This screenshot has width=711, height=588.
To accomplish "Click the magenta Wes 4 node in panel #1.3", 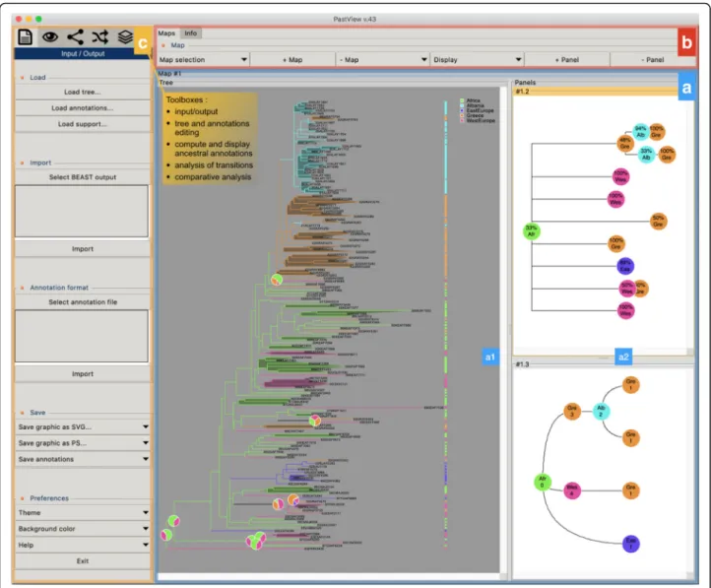I will 572,490.
